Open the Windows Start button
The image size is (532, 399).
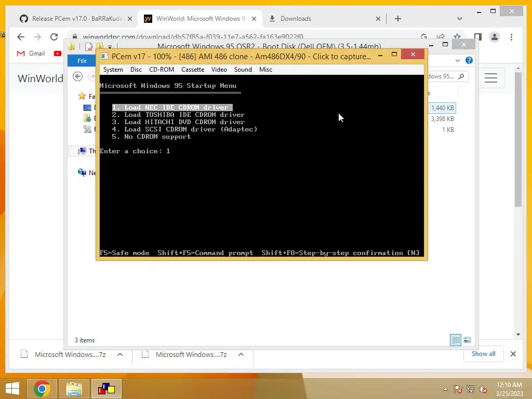(12, 389)
